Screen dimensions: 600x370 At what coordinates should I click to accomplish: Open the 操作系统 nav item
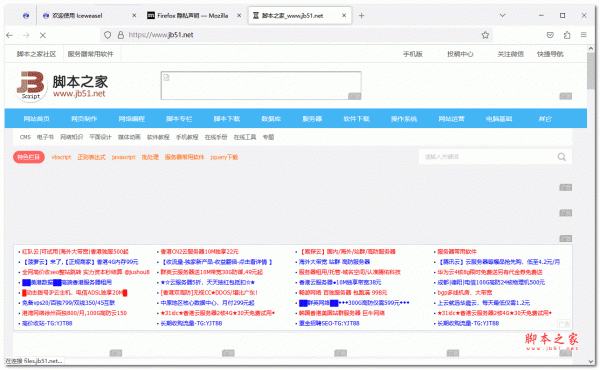tap(404, 119)
